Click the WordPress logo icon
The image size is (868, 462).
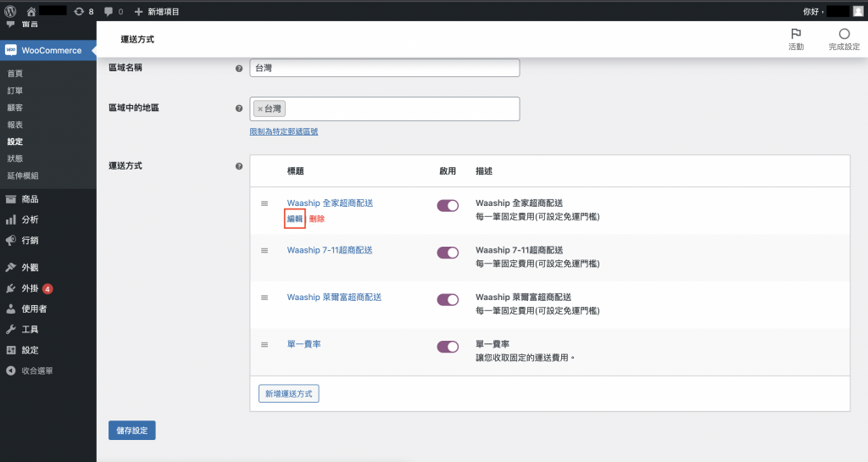(x=11, y=11)
